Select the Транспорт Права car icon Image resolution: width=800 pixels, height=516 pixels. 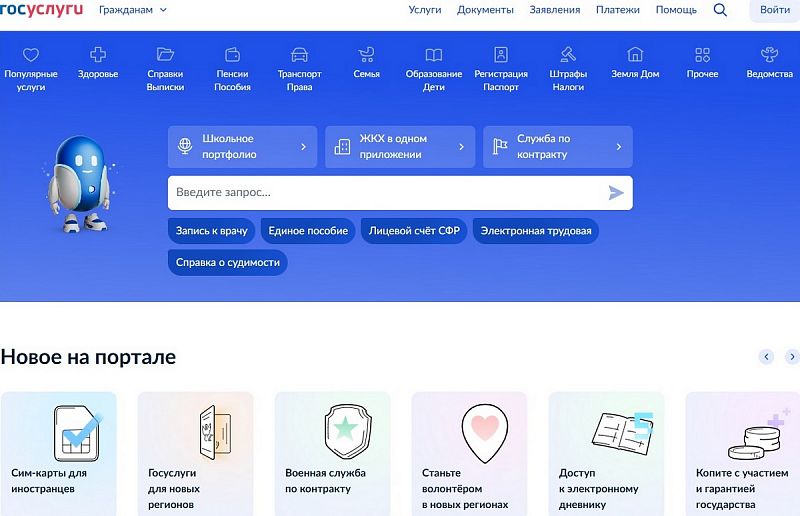click(299, 54)
